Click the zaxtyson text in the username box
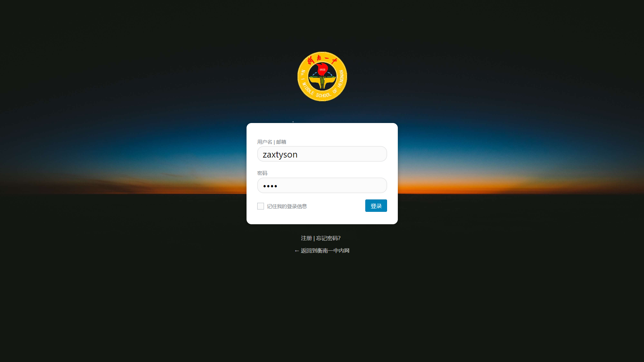Image resolution: width=644 pixels, height=362 pixels. [280, 155]
